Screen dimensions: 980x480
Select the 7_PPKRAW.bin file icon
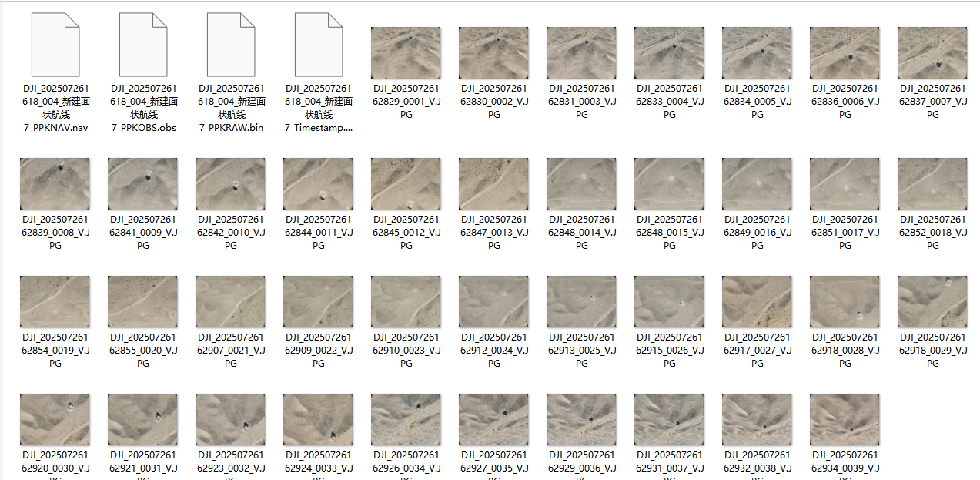click(230, 45)
